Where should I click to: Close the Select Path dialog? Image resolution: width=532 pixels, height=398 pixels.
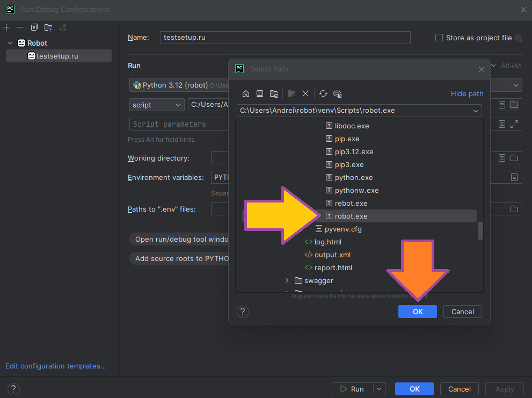click(x=482, y=69)
